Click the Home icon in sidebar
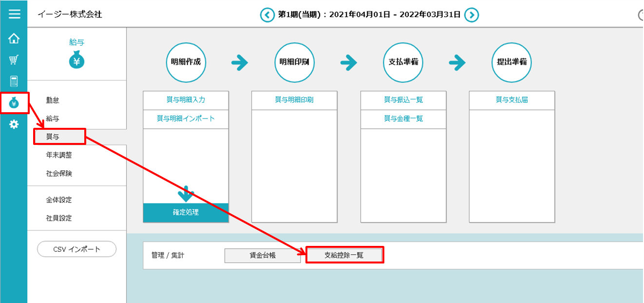 click(14, 38)
